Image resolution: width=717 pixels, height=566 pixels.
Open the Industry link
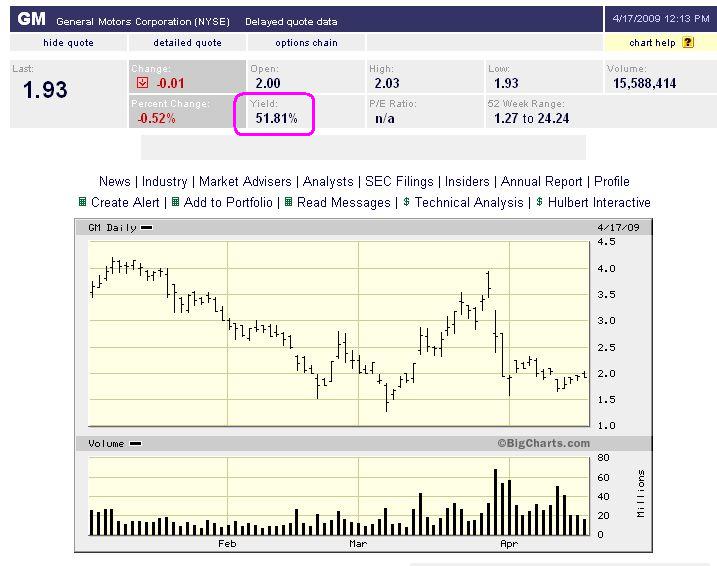click(165, 182)
